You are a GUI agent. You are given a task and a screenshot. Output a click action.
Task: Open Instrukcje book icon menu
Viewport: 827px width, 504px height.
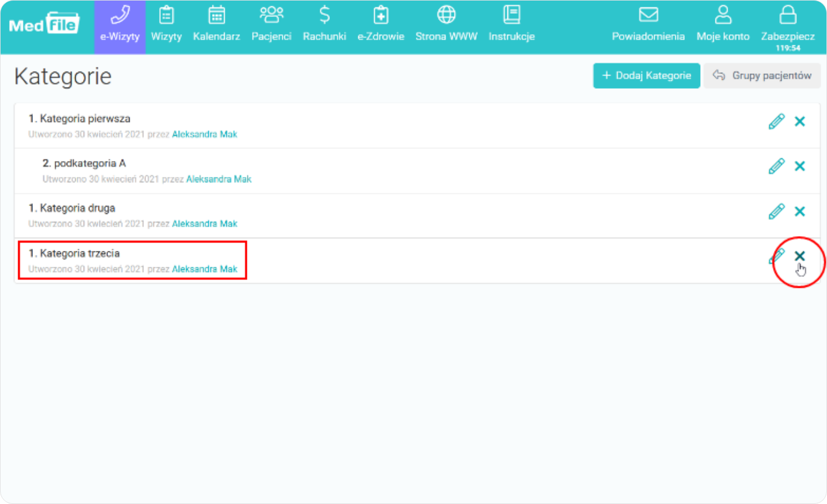pyautogui.click(x=511, y=24)
